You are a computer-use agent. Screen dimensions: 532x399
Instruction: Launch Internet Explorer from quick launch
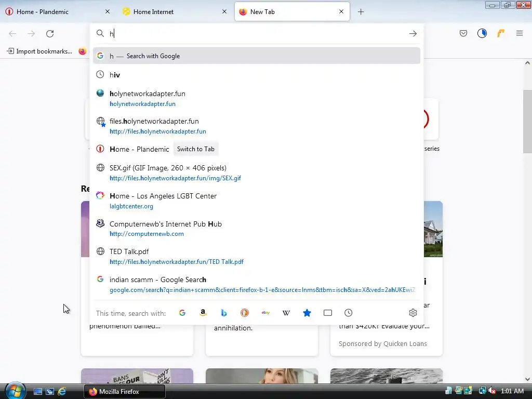(x=62, y=392)
